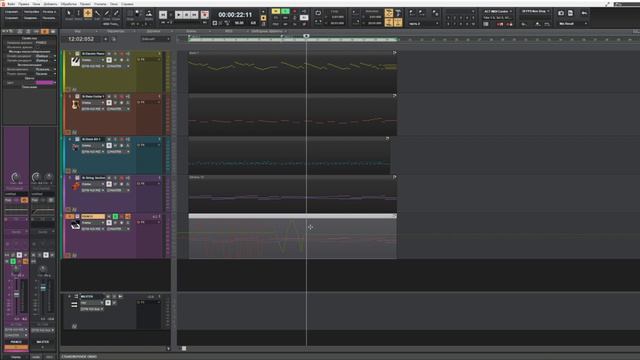Open edit filter dropdown on SI-String Section track
Image resolution: width=640 pixels, height=360 pixels.
click(93, 184)
